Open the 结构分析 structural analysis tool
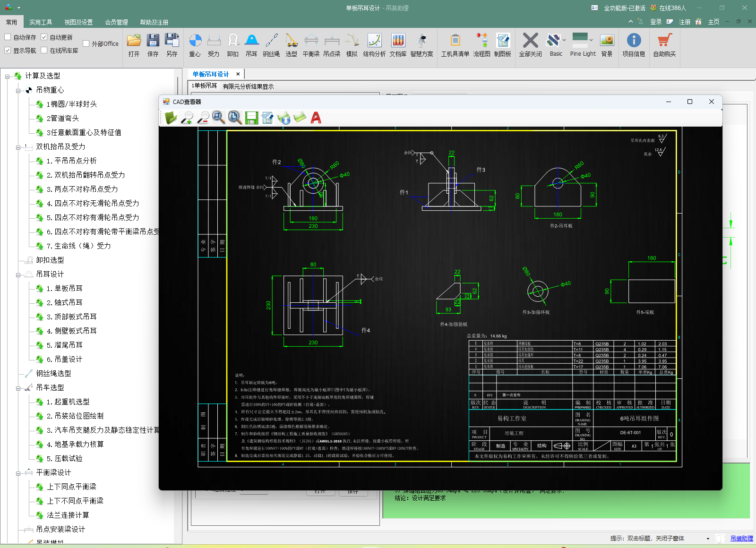This screenshot has width=756, height=548. pos(374,45)
